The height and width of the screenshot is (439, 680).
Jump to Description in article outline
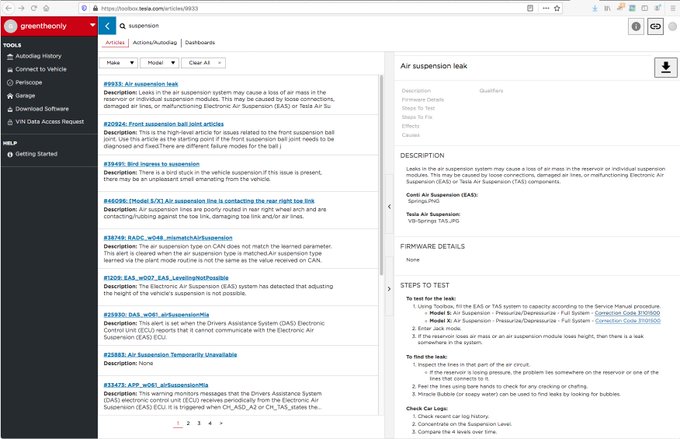(416, 91)
